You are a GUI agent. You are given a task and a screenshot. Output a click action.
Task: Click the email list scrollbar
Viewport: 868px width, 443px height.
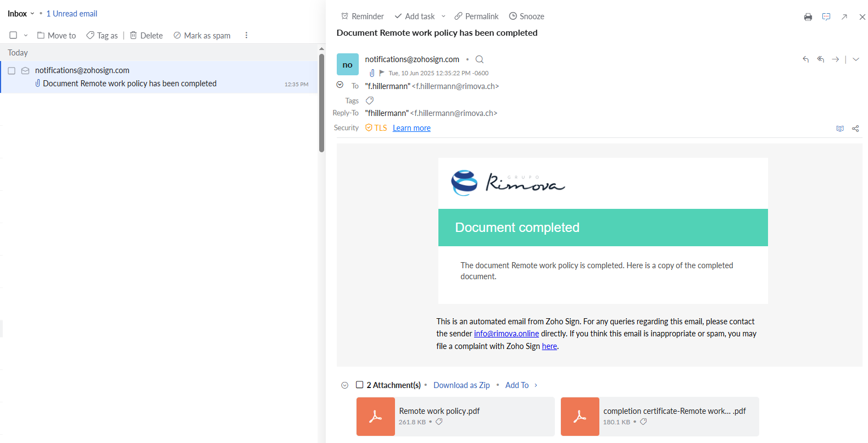(321, 104)
